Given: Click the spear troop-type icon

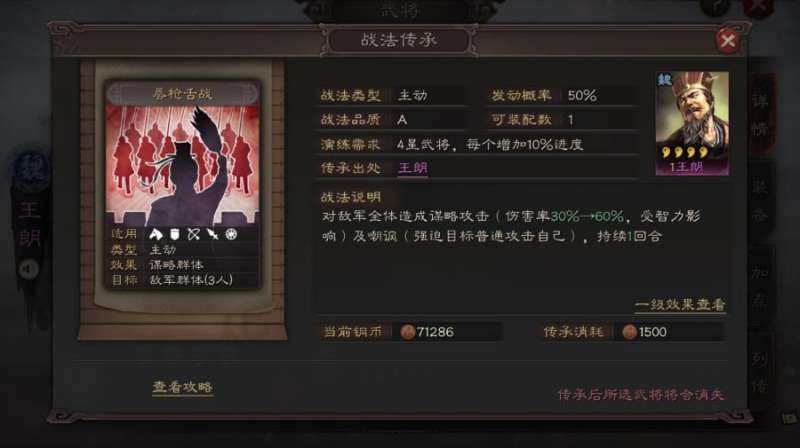Looking at the screenshot, I should coord(212,234).
